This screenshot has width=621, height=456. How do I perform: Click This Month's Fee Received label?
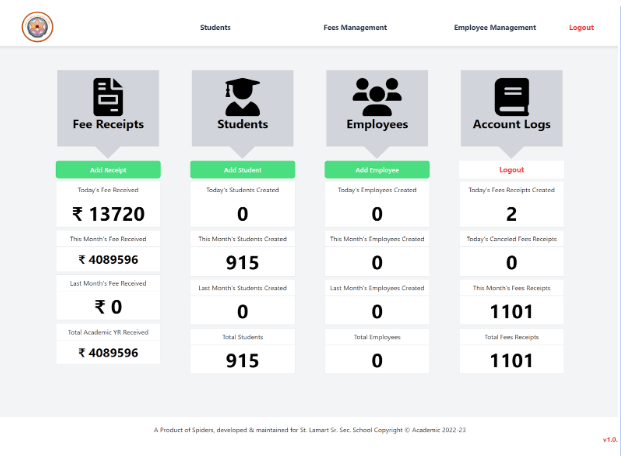tap(108, 239)
